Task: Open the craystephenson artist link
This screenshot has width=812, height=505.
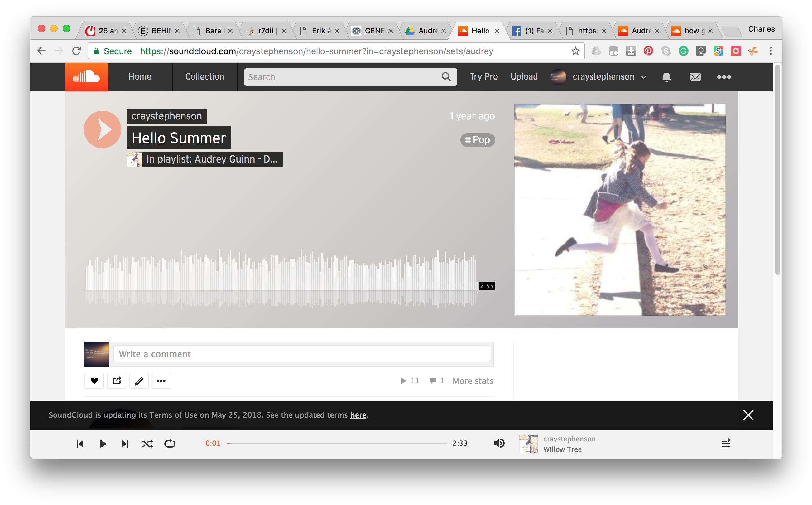Action: (166, 116)
